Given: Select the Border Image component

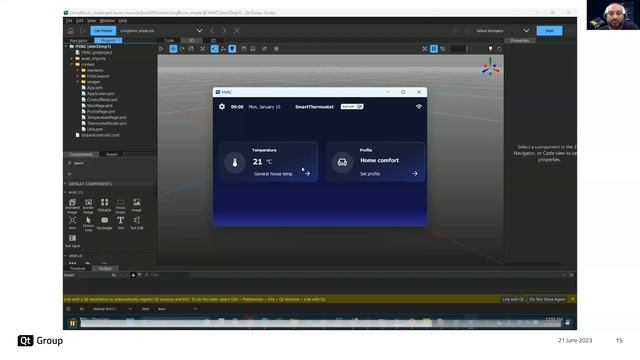Looking at the screenshot, I should (88, 206).
